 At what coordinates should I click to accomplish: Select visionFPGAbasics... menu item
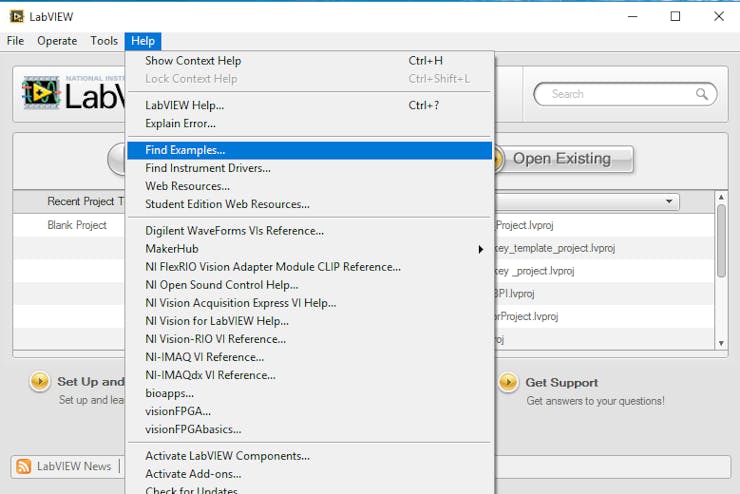[309, 429]
